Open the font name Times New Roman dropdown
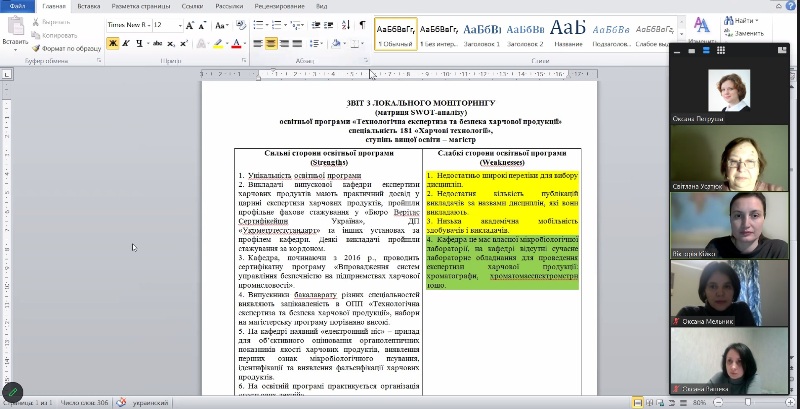The image size is (800, 409). pyautogui.click(x=148, y=25)
